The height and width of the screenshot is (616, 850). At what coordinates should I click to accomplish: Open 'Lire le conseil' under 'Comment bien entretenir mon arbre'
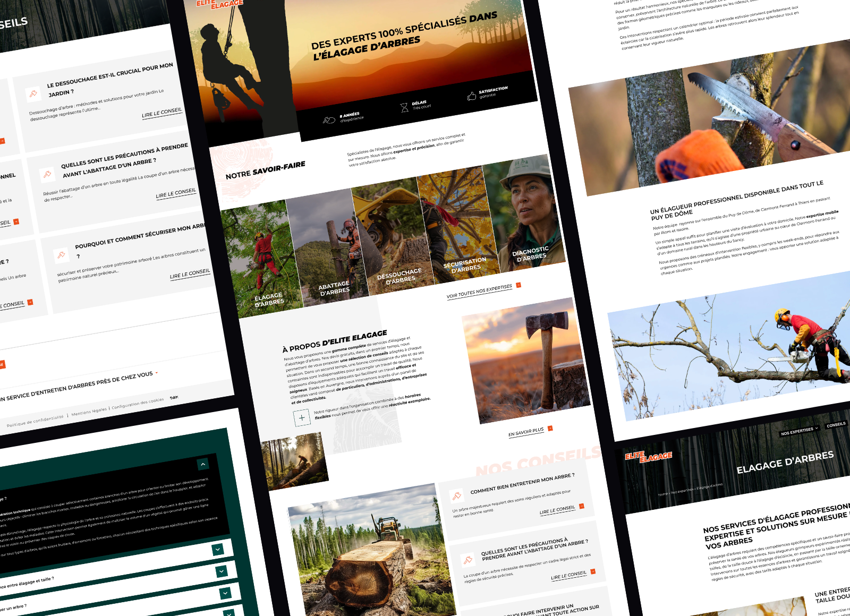pyautogui.click(x=557, y=510)
